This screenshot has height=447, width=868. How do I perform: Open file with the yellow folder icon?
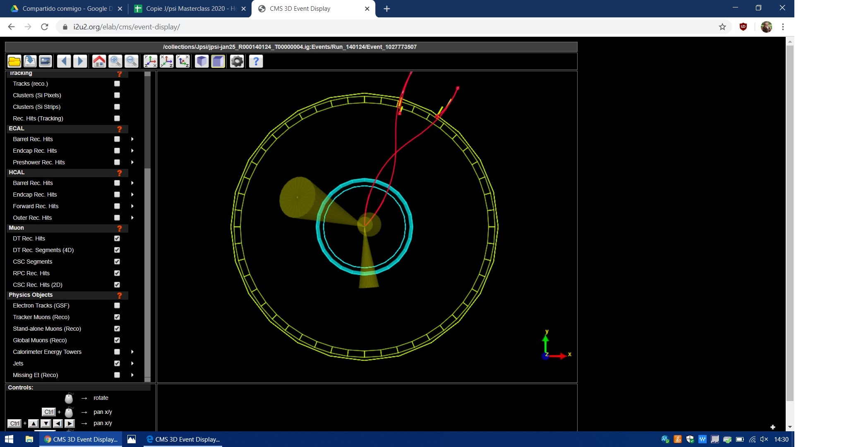coord(14,62)
